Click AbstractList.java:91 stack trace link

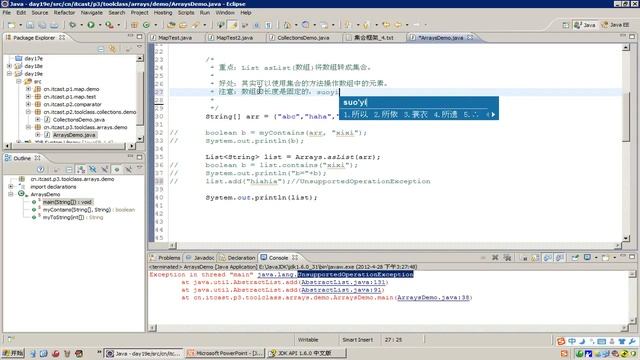341,290
